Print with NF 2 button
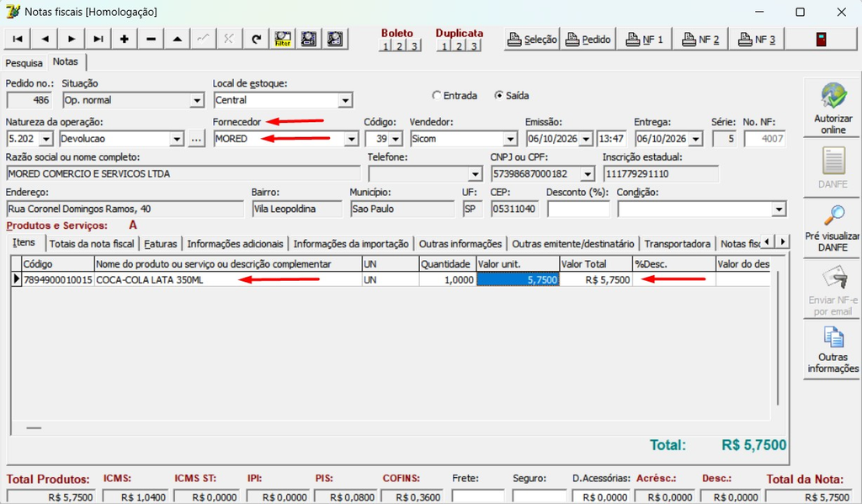Image resolution: width=862 pixels, height=504 pixels. tap(700, 40)
